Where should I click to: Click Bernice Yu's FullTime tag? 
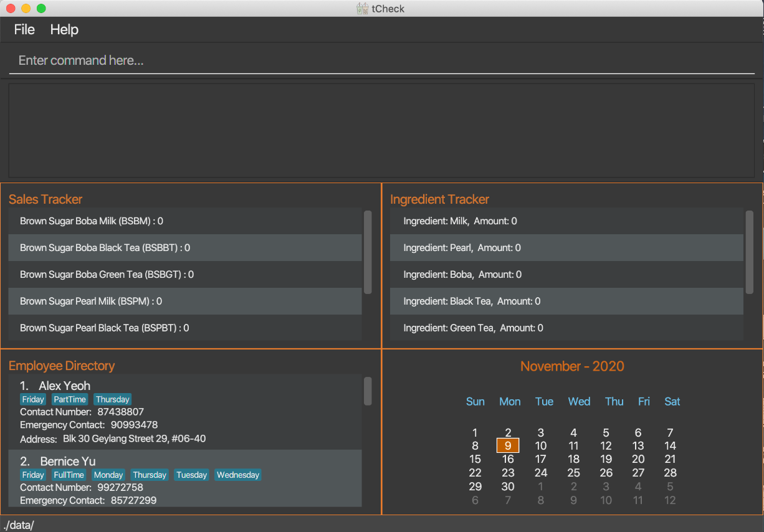pos(69,475)
